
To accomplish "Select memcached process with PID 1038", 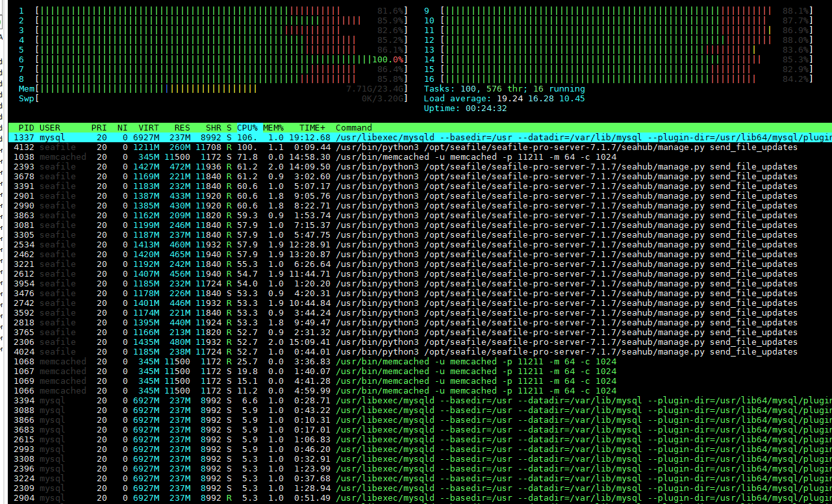I will coord(416,157).
